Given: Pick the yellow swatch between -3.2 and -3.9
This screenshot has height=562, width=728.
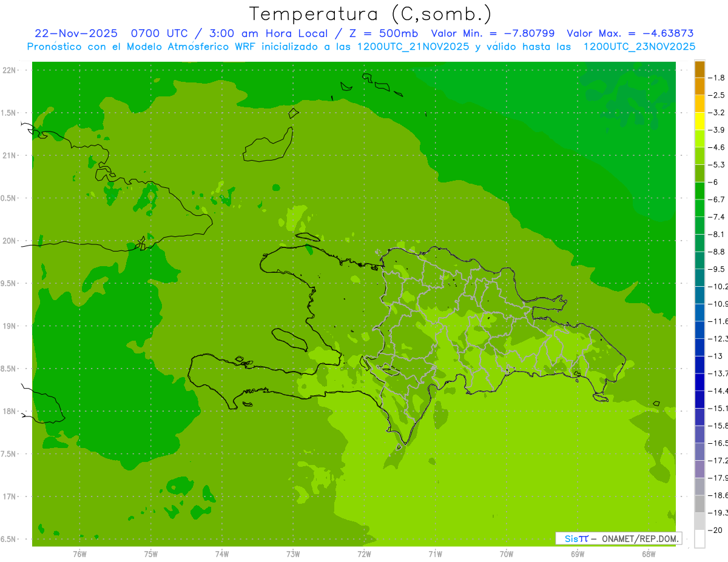Looking at the screenshot, I should [x=699, y=121].
